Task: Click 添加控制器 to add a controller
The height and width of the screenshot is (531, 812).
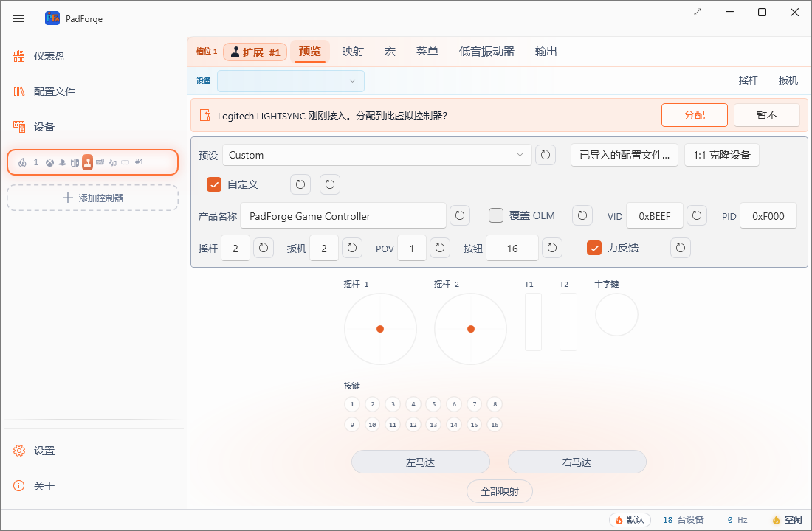Action: tap(93, 198)
